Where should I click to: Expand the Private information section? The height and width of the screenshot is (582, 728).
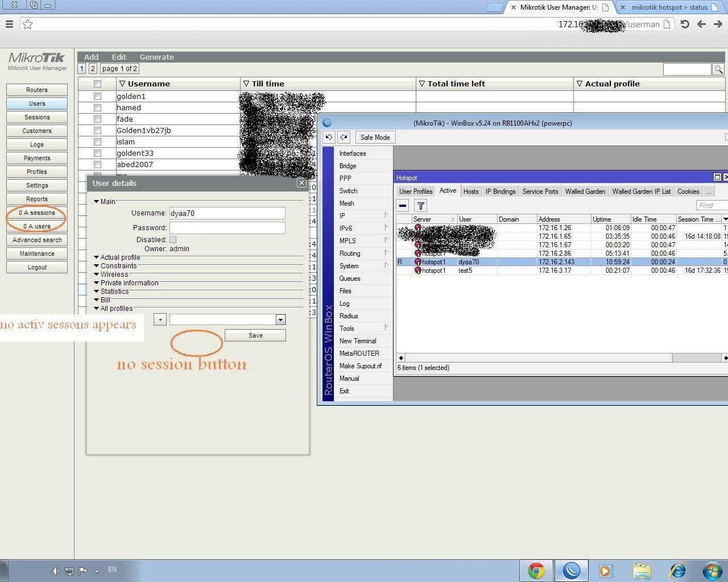click(x=126, y=283)
